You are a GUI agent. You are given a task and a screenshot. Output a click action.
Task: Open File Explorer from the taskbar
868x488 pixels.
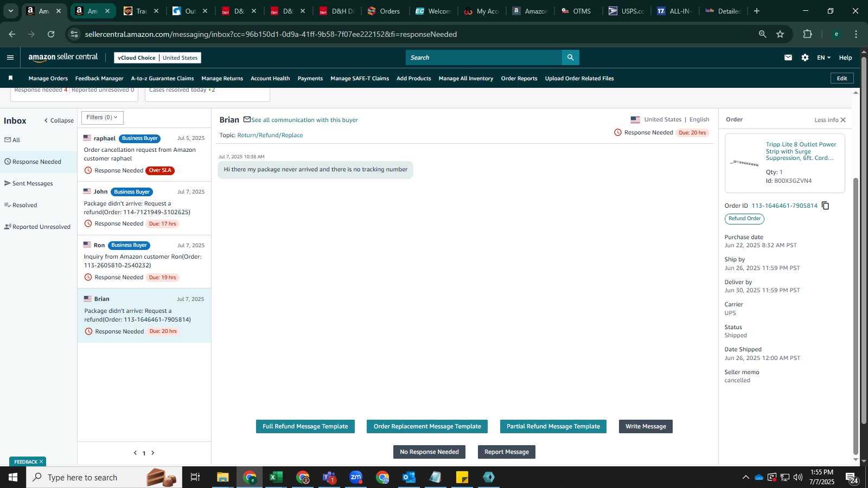[x=222, y=477]
